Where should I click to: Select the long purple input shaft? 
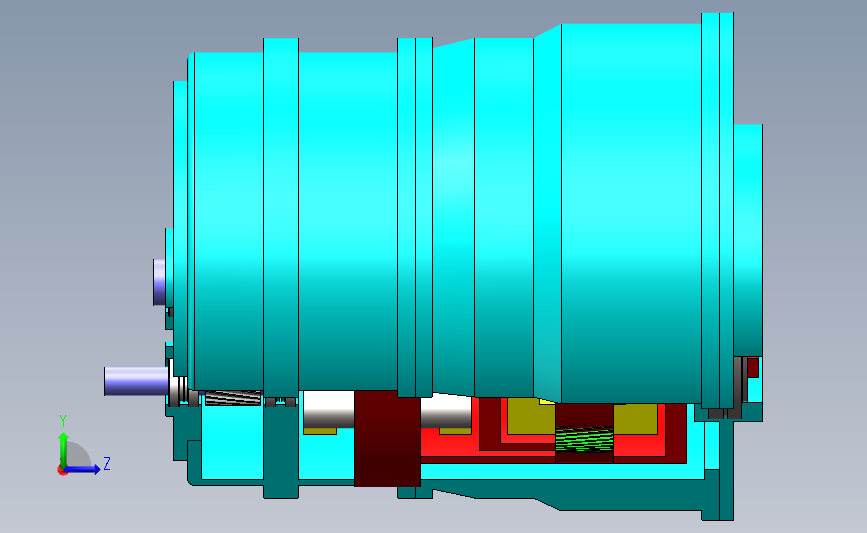pos(137,381)
